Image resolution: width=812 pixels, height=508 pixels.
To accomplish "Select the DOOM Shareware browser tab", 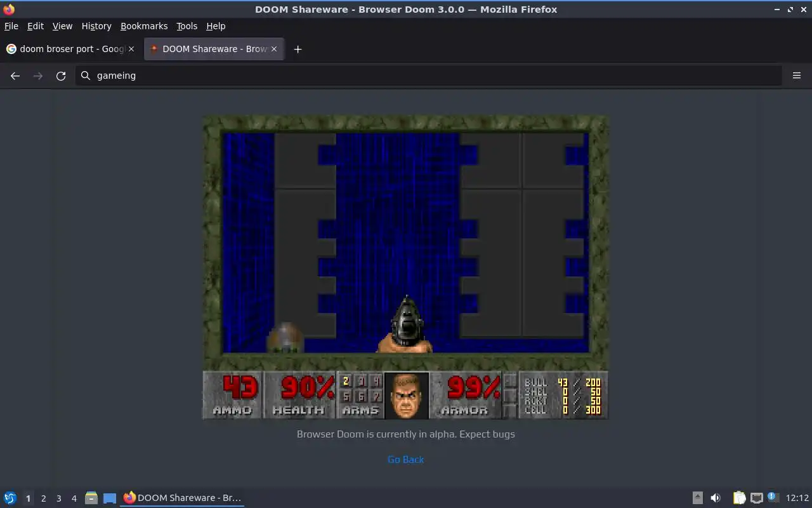I will (x=214, y=49).
